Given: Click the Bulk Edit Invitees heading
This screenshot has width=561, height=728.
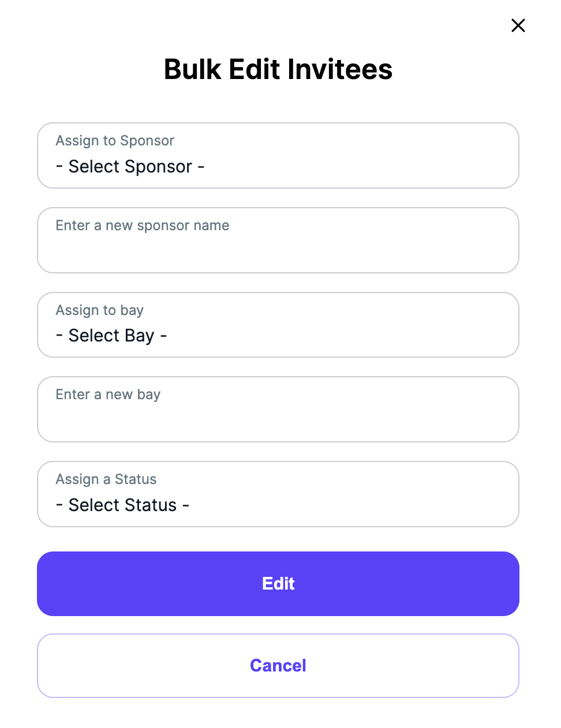Looking at the screenshot, I should 278,69.
